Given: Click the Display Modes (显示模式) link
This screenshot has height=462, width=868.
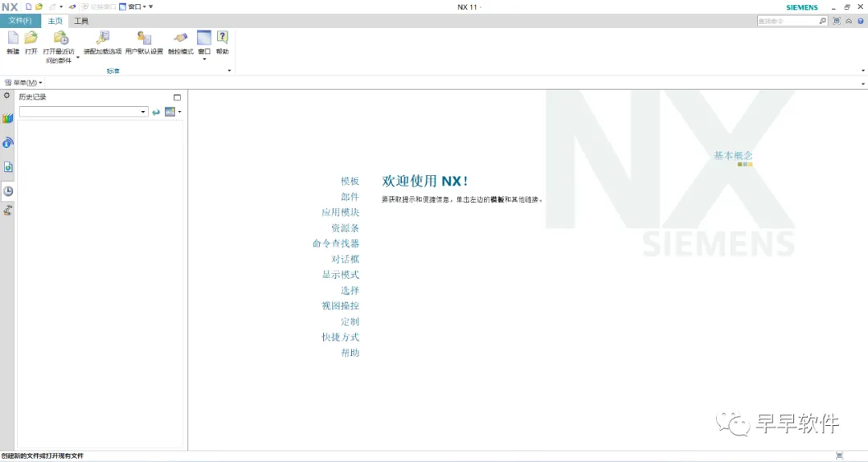Looking at the screenshot, I should (x=341, y=275).
